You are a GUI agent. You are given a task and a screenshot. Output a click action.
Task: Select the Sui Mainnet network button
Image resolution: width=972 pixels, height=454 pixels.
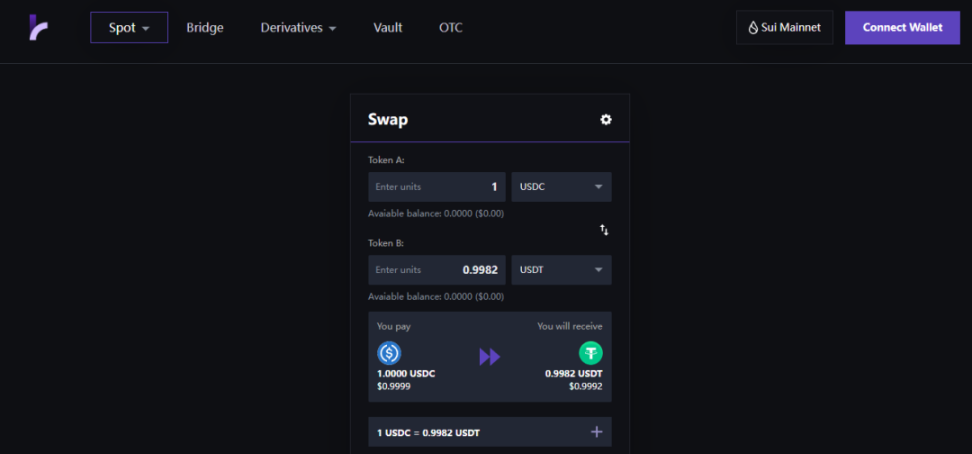(785, 28)
